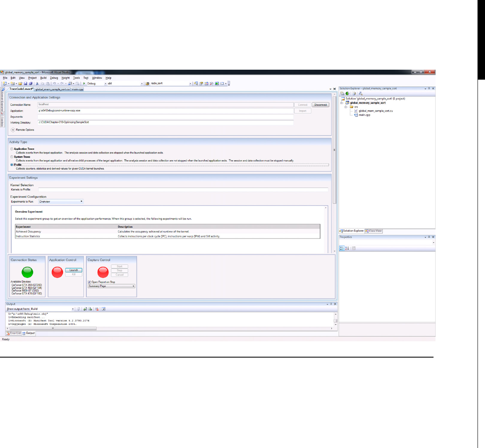Switch to Error List tab
485x448 pixels.
(x=13, y=333)
